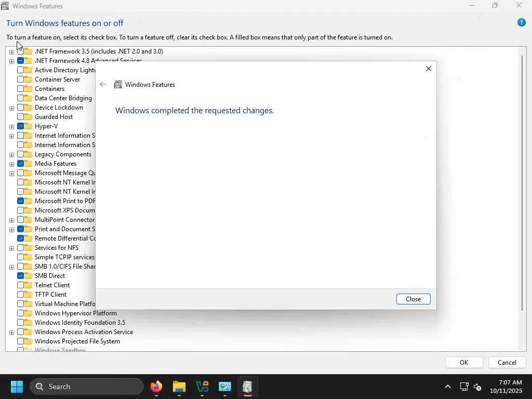Expand the Print and Document Services node
This screenshot has width=532, height=399.
(x=11, y=230)
